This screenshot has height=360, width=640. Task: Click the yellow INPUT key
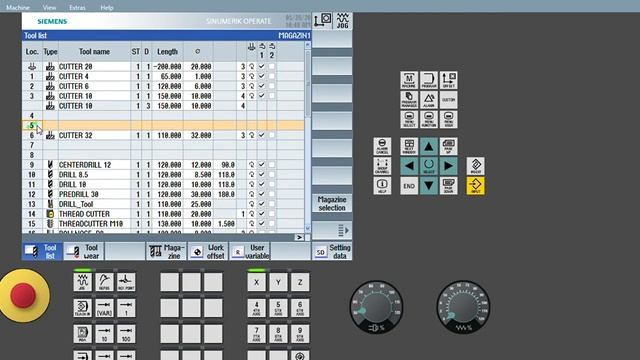[x=476, y=186]
